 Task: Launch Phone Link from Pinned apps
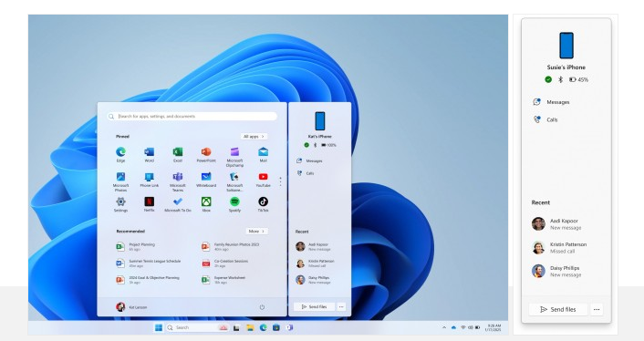(149, 180)
